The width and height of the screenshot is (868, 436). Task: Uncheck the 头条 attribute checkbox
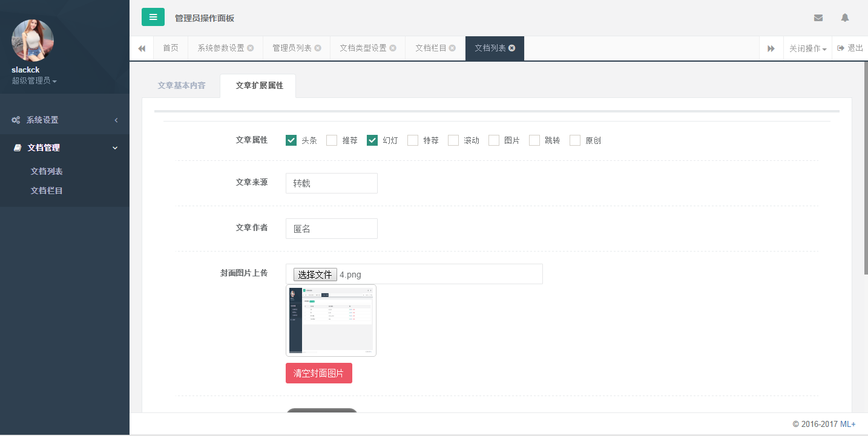(291, 140)
